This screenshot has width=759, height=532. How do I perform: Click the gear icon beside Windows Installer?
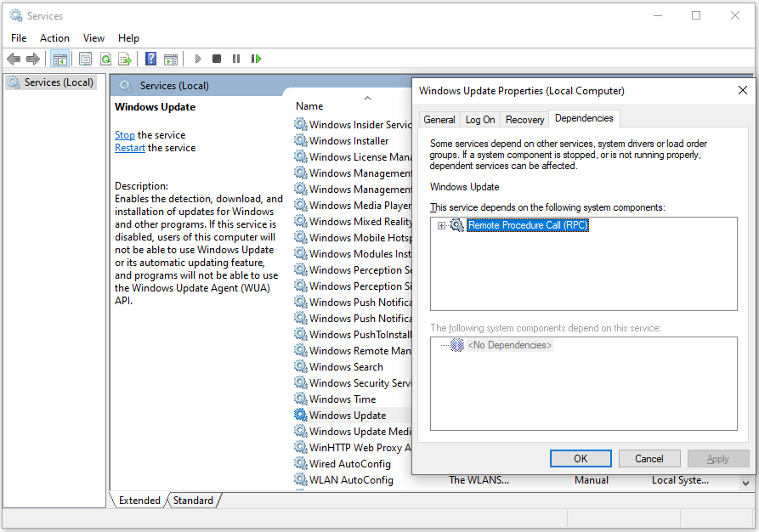(x=301, y=140)
